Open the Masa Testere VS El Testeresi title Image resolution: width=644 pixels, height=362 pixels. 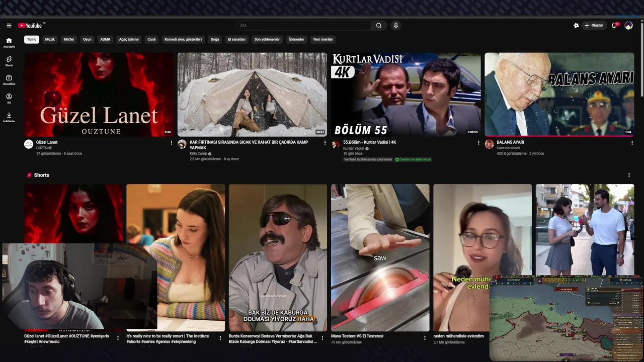coord(357,336)
